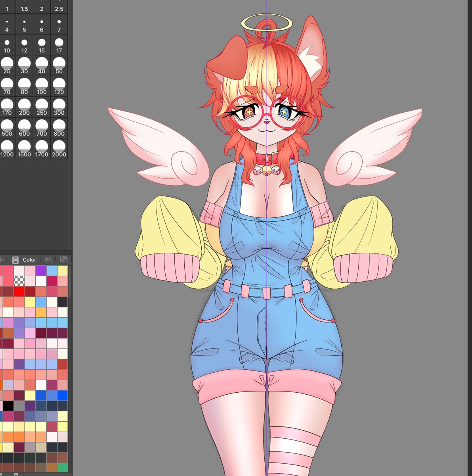Select brush size 2.5 preset

59,6
